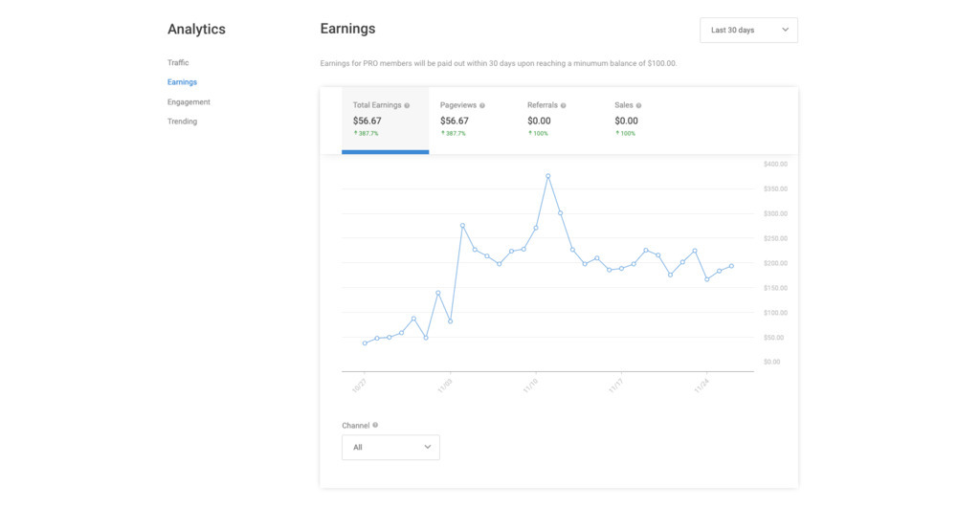Open Traffic in the Analytics sidebar

point(178,63)
